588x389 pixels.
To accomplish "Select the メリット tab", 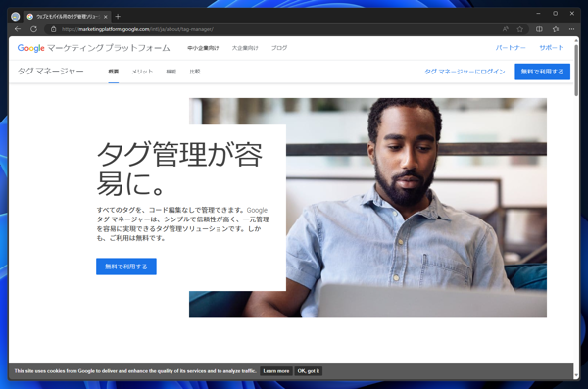I will point(142,72).
